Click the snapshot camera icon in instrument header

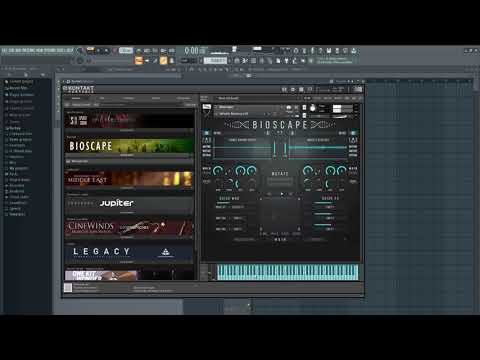[x=289, y=107]
